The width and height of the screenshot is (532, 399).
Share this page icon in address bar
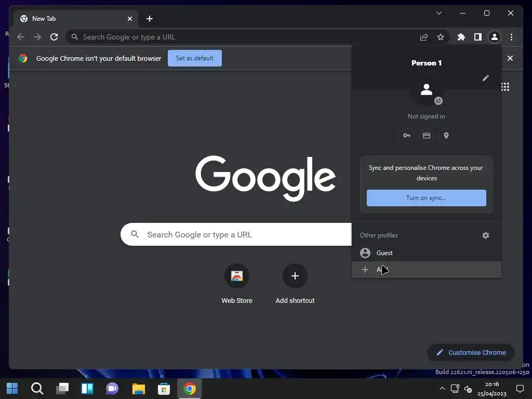[424, 37]
